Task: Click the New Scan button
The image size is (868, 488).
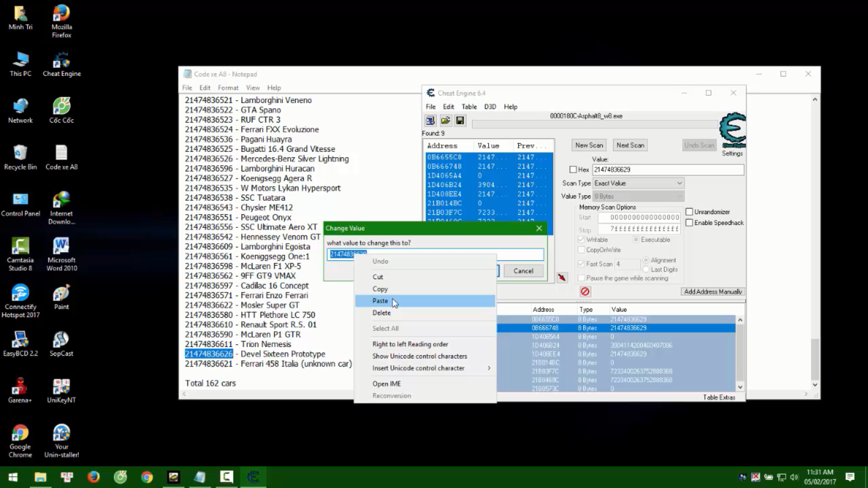Action: tap(589, 145)
